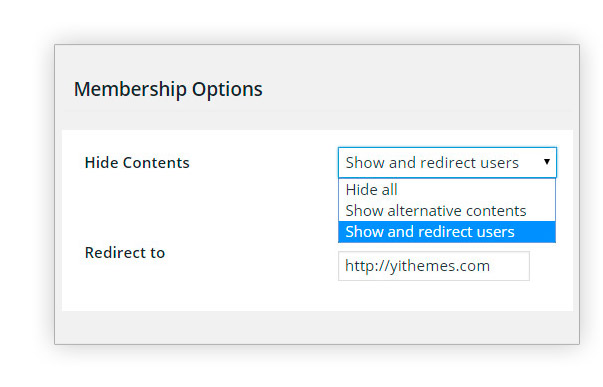Click the selected value text 'Show and redirect users'

click(x=432, y=163)
